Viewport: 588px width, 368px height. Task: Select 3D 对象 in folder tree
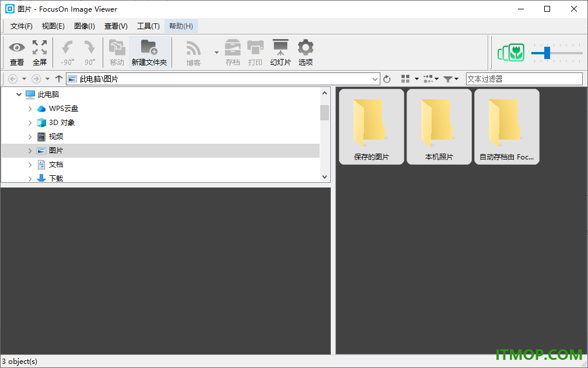point(61,123)
